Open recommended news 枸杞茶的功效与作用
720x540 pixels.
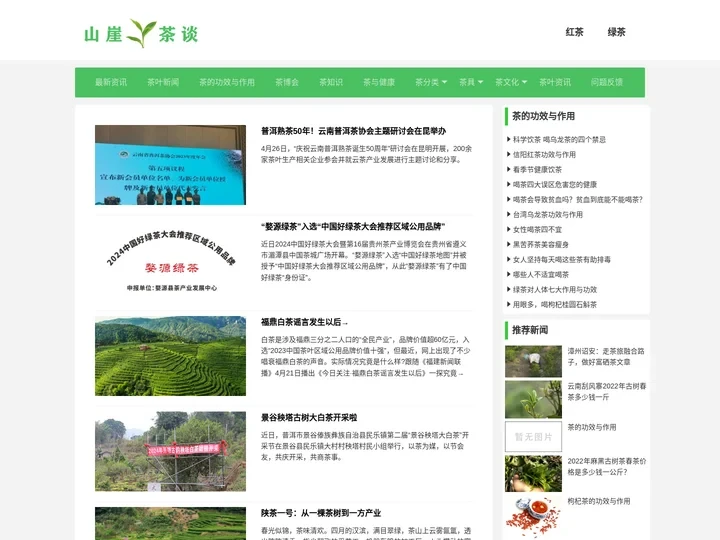pos(599,501)
